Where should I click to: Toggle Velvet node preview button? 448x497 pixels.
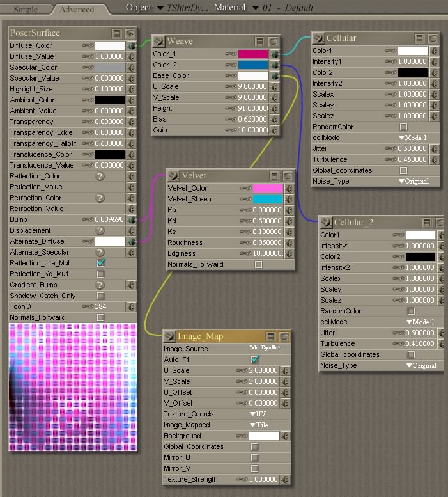(x=288, y=176)
